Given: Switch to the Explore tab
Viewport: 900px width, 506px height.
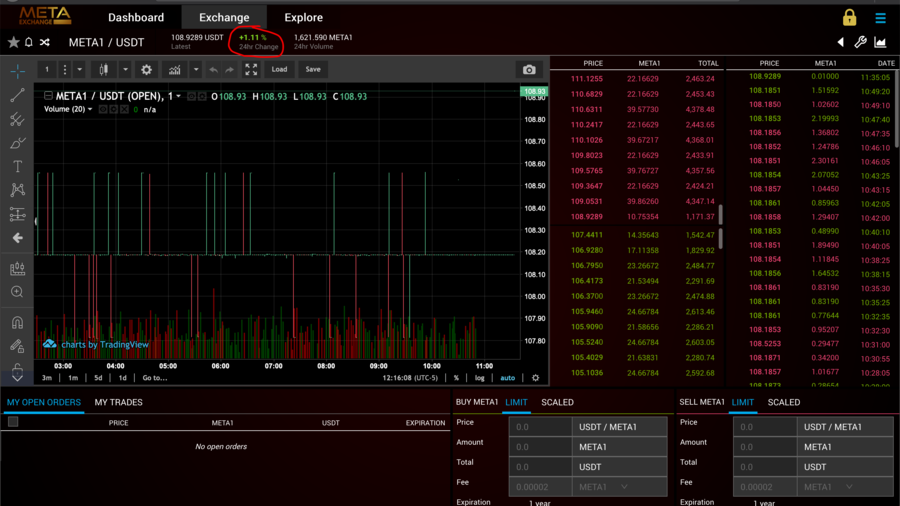Looking at the screenshot, I should click(x=303, y=17).
